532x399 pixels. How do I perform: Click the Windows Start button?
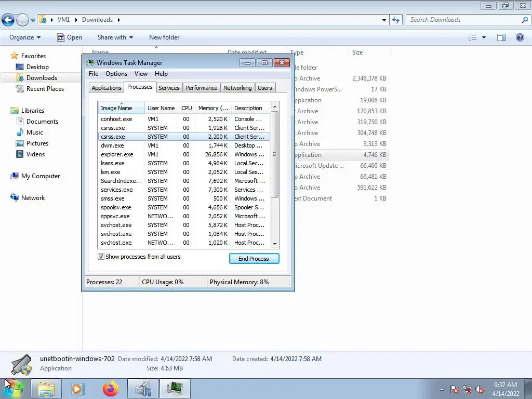pos(14,389)
